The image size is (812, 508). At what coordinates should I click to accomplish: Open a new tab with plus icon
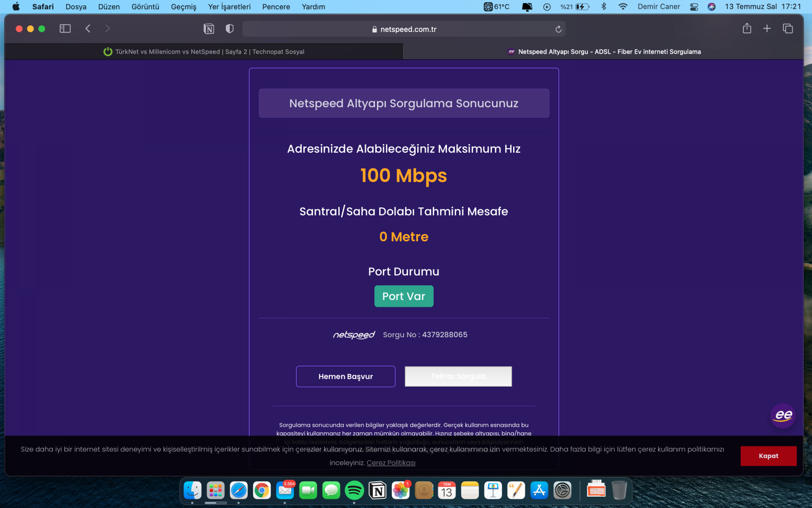pyautogui.click(x=767, y=29)
